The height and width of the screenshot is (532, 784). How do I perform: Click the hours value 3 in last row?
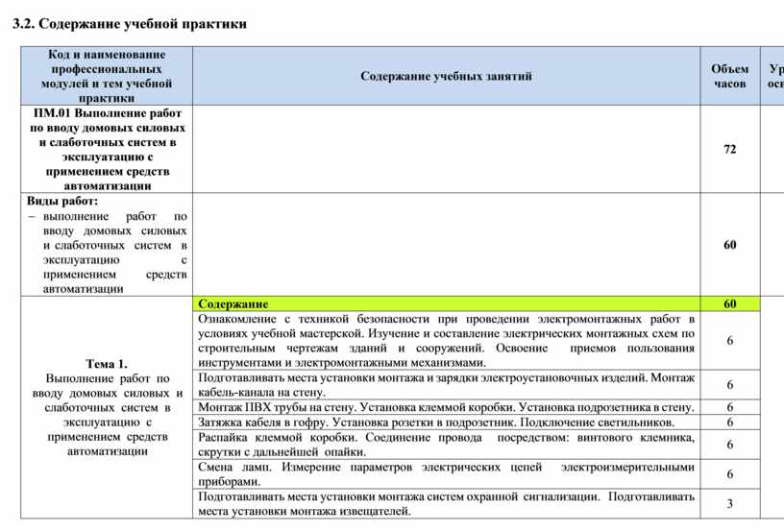[x=729, y=504]
